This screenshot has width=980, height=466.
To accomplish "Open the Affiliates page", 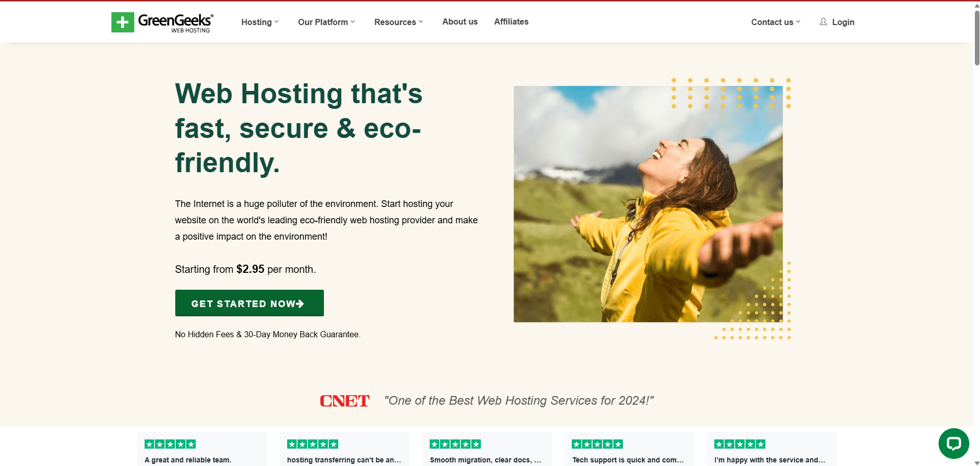I will point(511,21).
